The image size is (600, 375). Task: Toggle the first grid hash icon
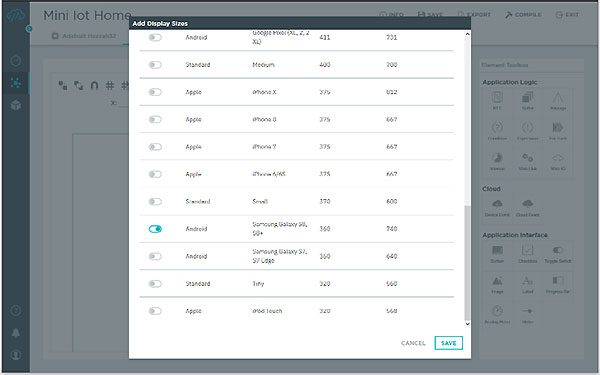(x=110, y=85)
